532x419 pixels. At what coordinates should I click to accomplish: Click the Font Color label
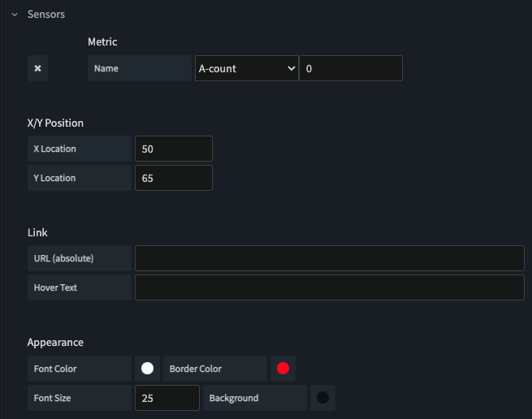tap(55, 369)
